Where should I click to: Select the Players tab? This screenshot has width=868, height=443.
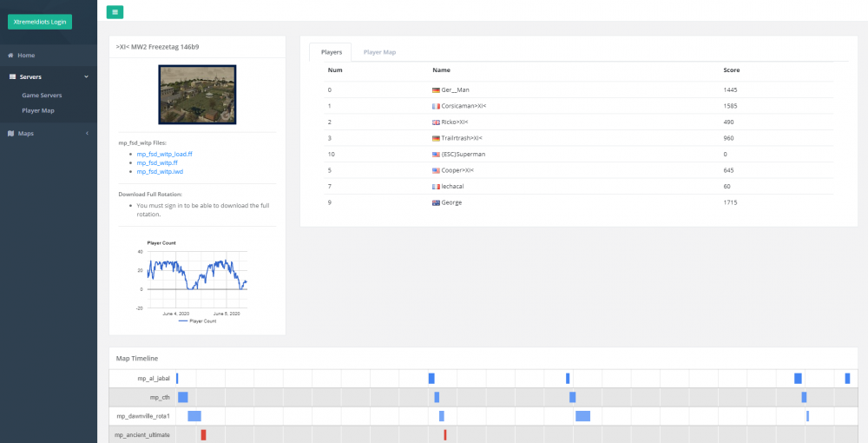tap(331, 52)
